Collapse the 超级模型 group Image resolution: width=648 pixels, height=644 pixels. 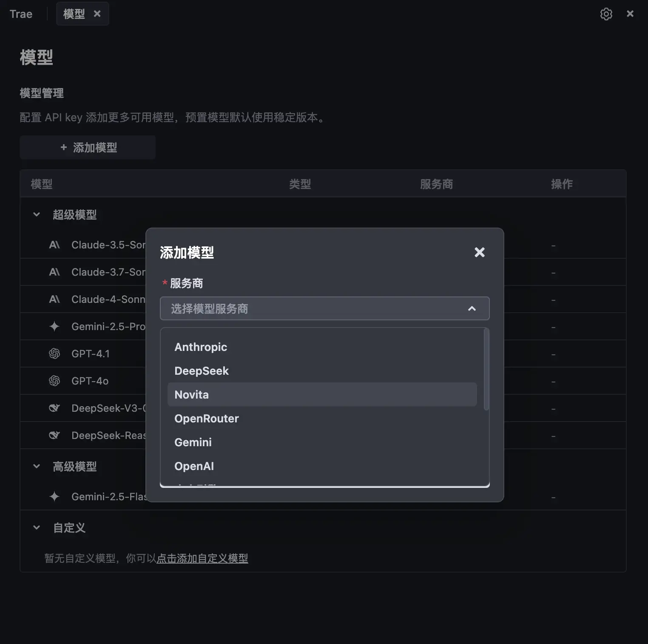(37, 215)
